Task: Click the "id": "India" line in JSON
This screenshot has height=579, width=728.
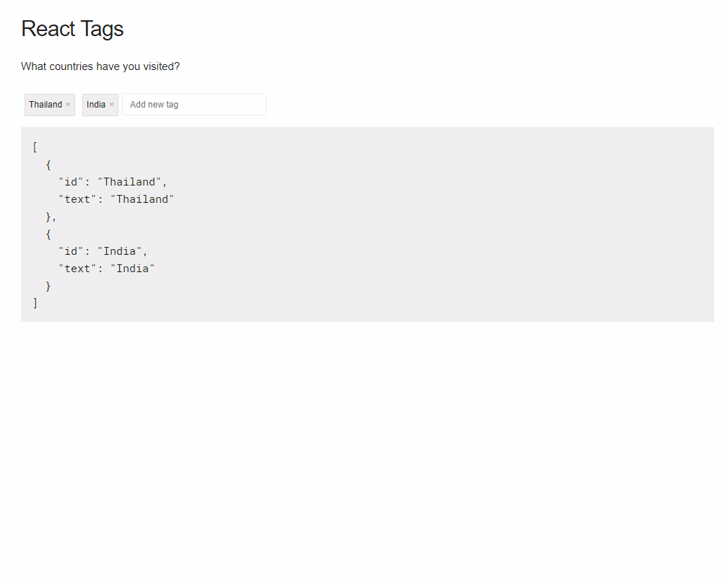Action: 102,251
